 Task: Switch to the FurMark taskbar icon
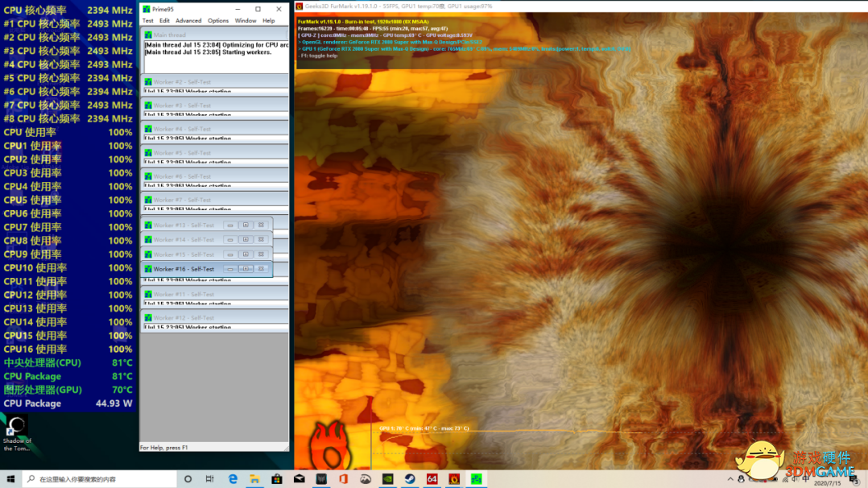click(454, 479)
